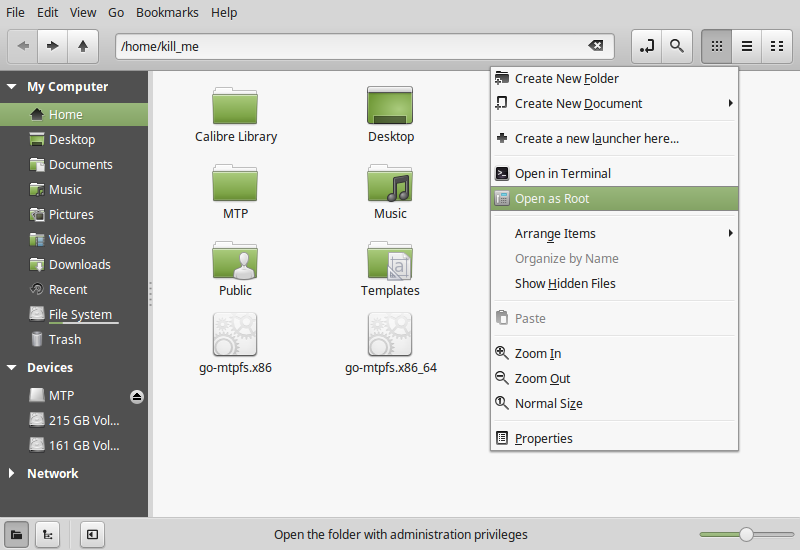Eject the MTP device
The height and width of the screenshot is (550, 800).
point(137,396)
